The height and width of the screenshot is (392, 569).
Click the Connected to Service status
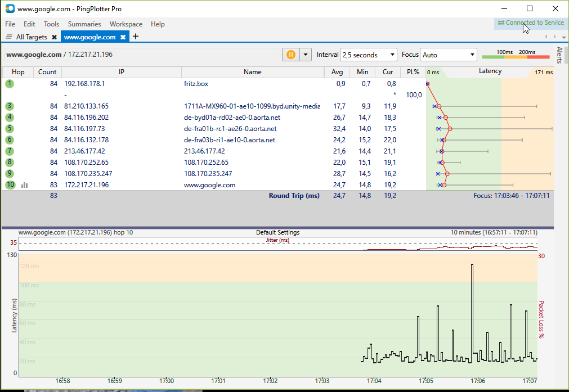[x=531, y=22]
